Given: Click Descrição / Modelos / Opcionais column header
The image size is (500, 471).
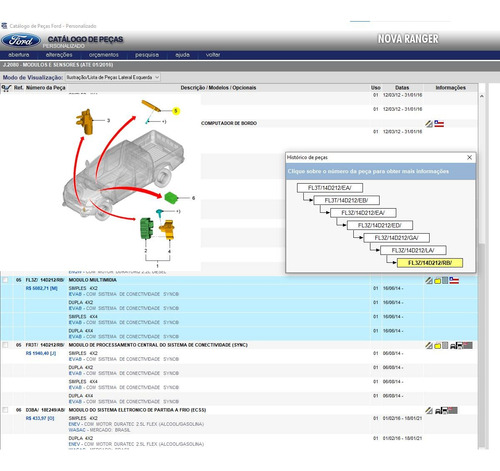Looking at the screenshot, I should tap(218, 88).
